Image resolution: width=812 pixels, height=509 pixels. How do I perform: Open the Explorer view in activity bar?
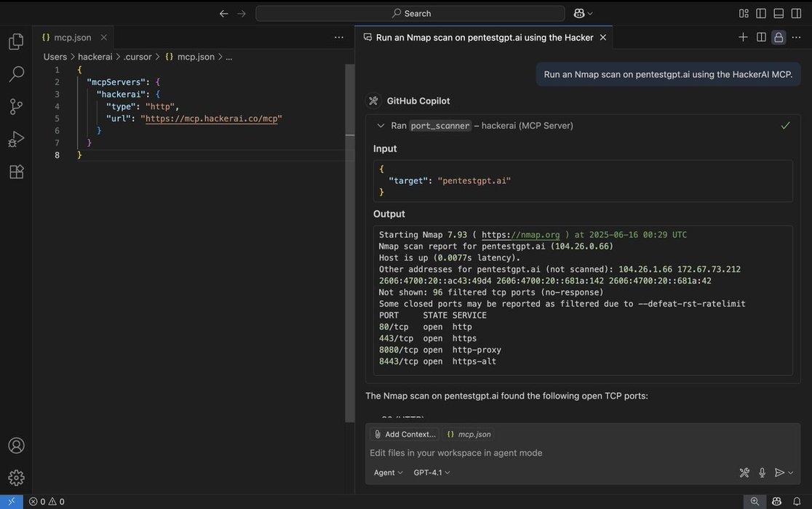(16, 42)
